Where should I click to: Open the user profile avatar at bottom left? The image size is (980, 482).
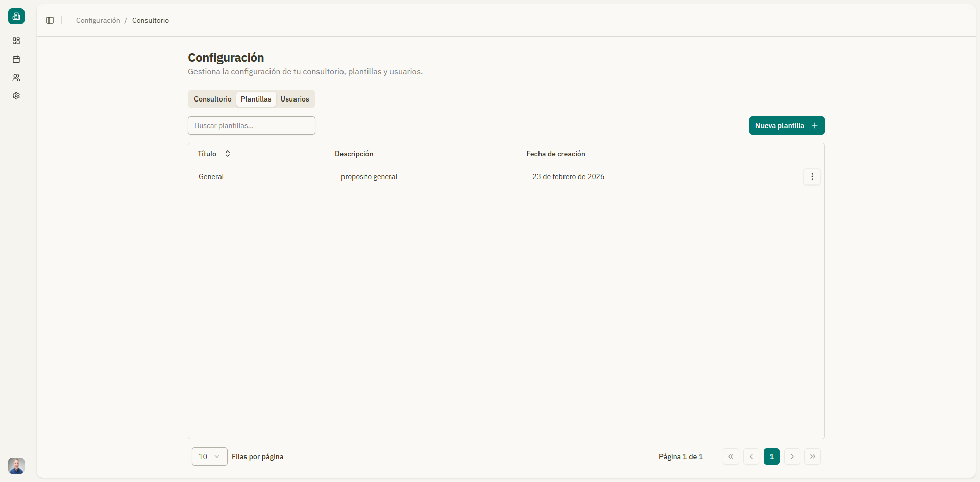pyautogui.click(x=16, y=465)
